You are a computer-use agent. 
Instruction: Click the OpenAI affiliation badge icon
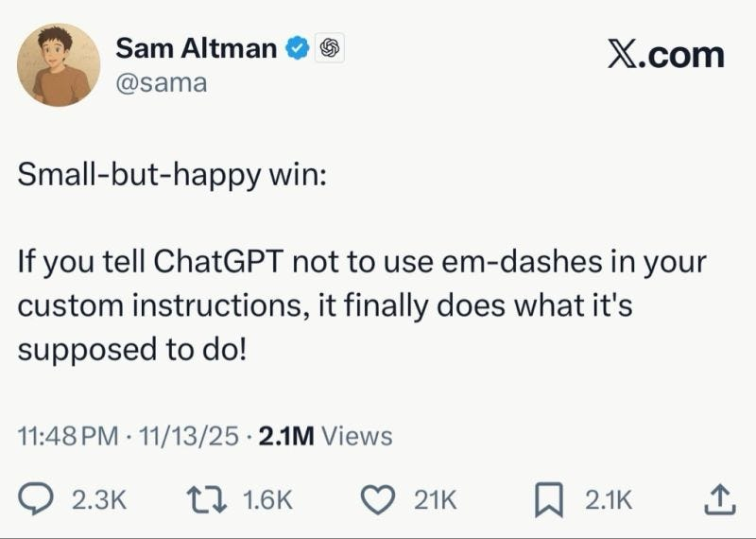click(x=330, y=47)
